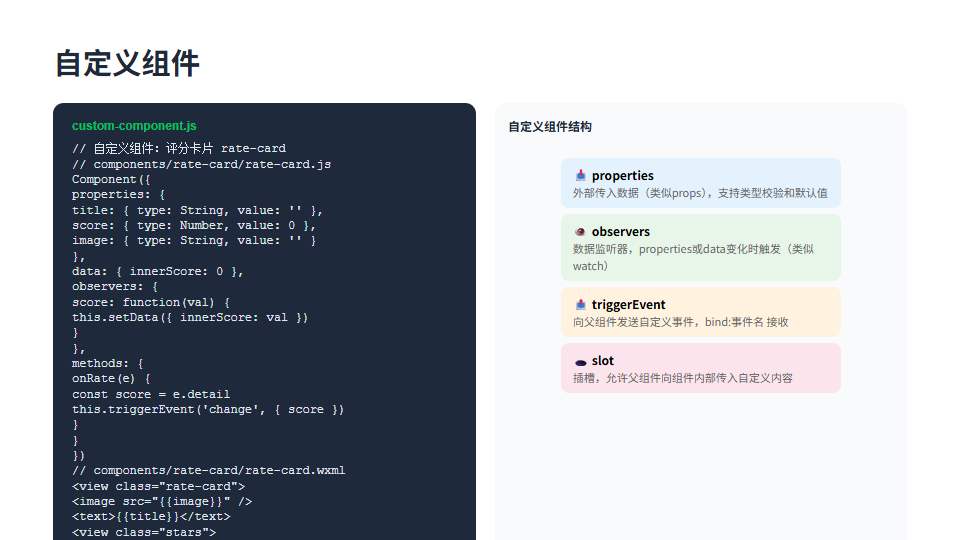The image size is (960, 540).
Task: Click the view class="rate-card" line
Action: click(158, 486)
